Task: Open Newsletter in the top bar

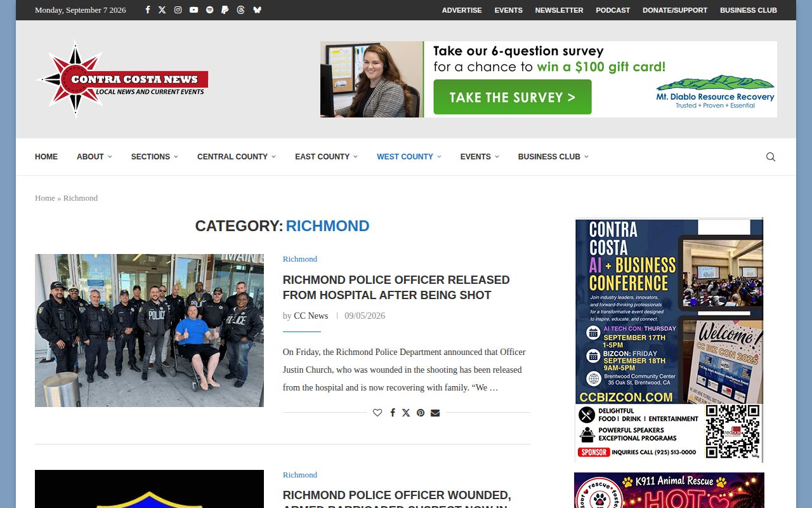Action: click(559, 10)
